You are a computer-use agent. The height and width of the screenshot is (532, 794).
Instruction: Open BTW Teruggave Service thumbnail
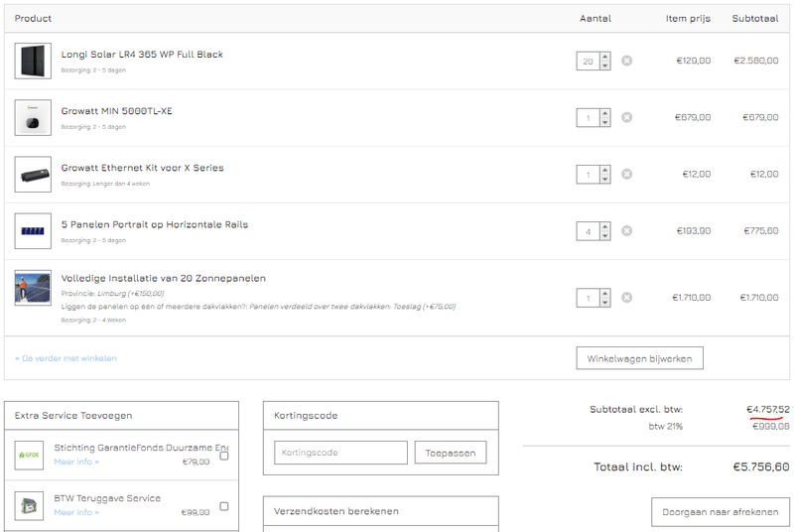[x=29, y=505]
